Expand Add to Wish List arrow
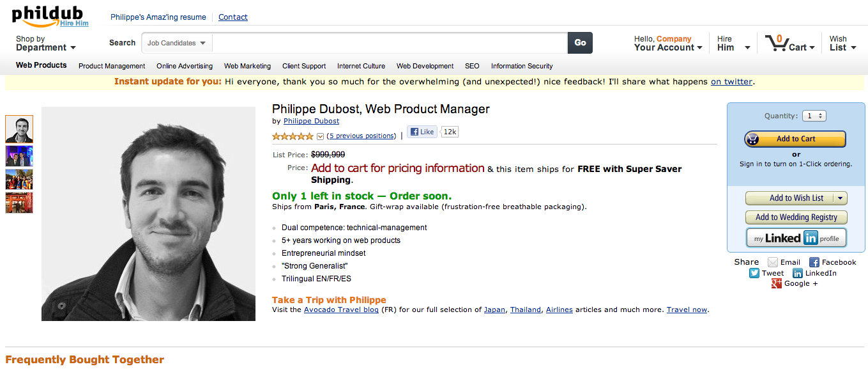The width and height of the screenshot is (868, 376). (841, 198)
